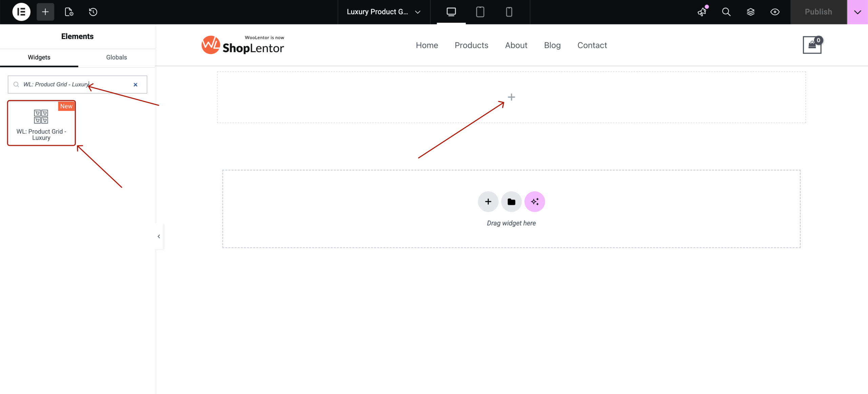868x394 pixels.
Task: Open the Finder search tool
Action: pos(726,12)
